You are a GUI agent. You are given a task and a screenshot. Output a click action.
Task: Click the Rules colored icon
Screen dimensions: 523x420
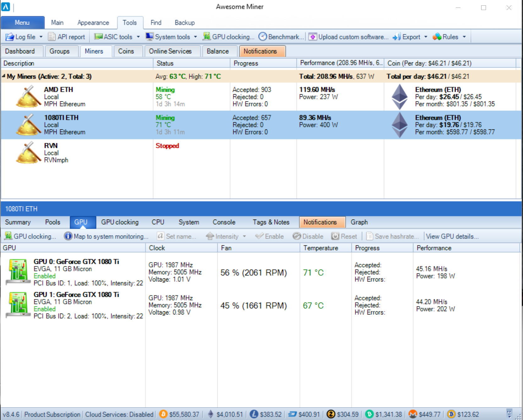tap(437, 37)
